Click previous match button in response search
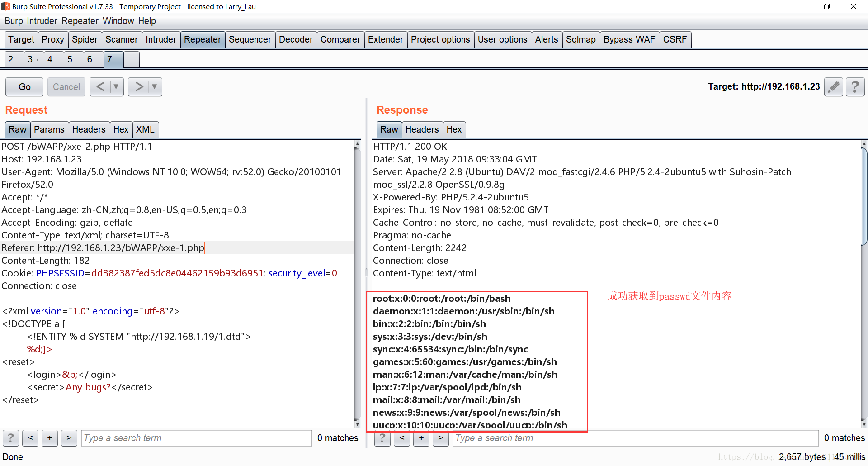The width and height of the screenshot is (868, 466). (402, 438)
